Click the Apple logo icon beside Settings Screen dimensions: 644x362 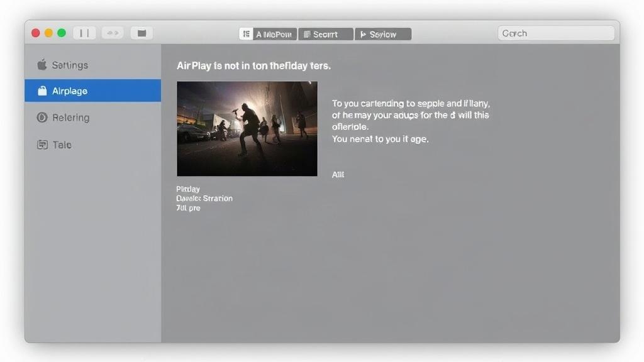click(42, 65)
